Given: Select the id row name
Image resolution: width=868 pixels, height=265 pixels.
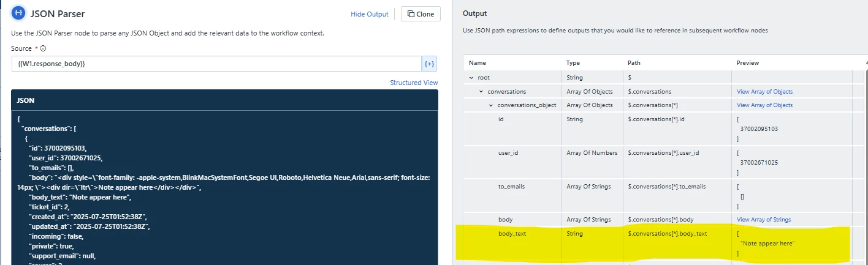Looking at the screenshot, I should coord(501,119).
